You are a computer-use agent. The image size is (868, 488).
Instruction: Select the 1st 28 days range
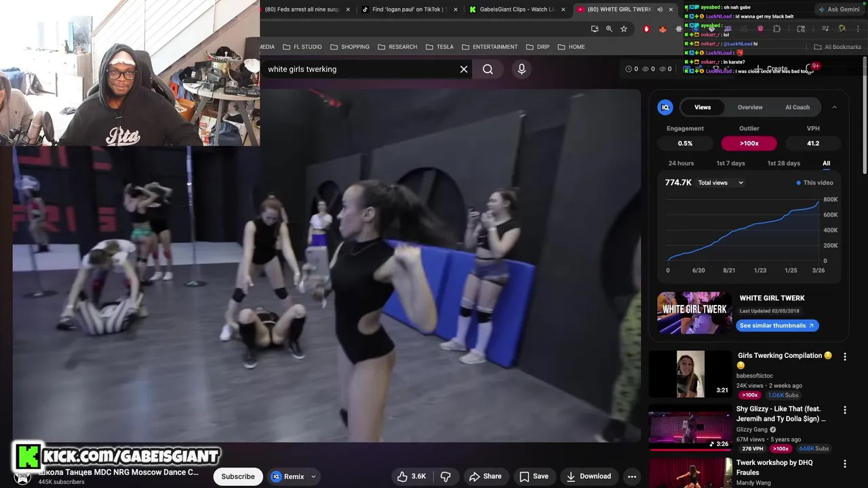pos(783,163)
